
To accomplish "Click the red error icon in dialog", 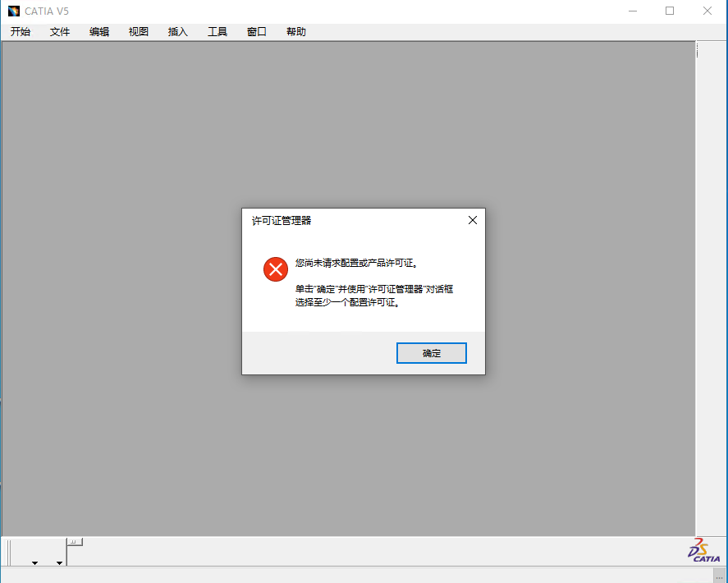I will pyautogui.click(x=275, y=269).
